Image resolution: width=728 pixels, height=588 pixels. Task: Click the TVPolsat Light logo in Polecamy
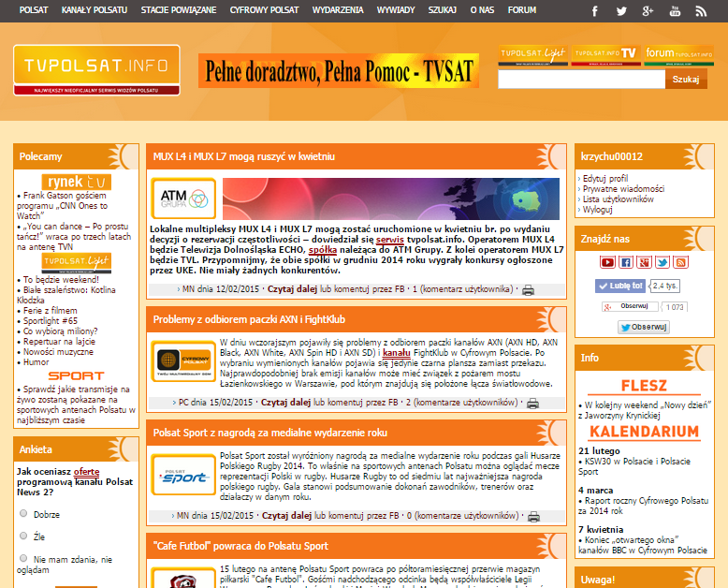tap(76, 263)
